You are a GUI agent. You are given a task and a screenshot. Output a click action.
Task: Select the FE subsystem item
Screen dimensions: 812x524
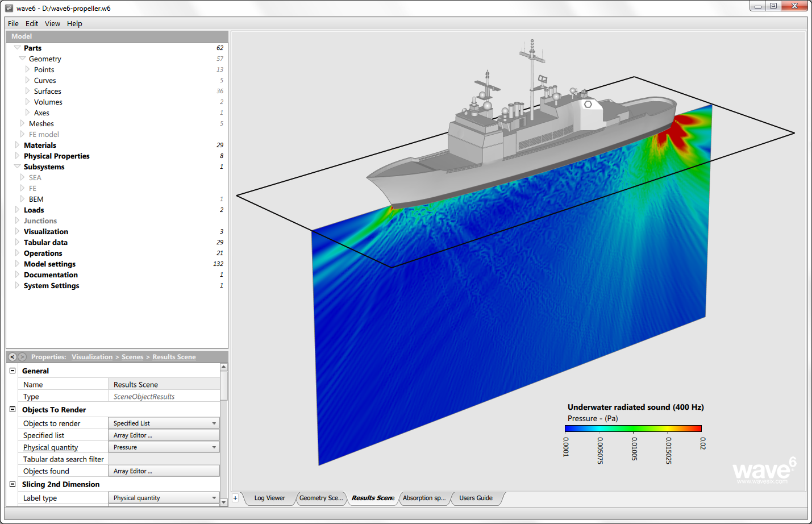point(32,188)
